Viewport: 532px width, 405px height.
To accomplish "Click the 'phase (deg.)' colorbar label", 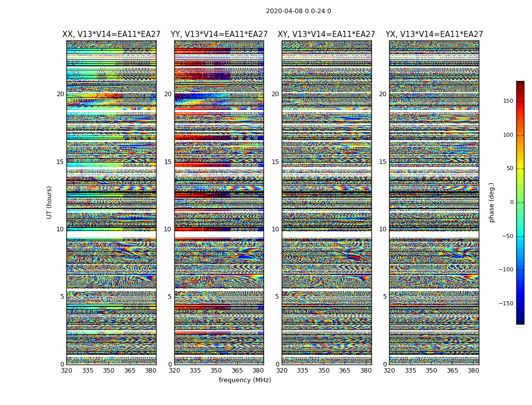I will (x=491, y=202).
